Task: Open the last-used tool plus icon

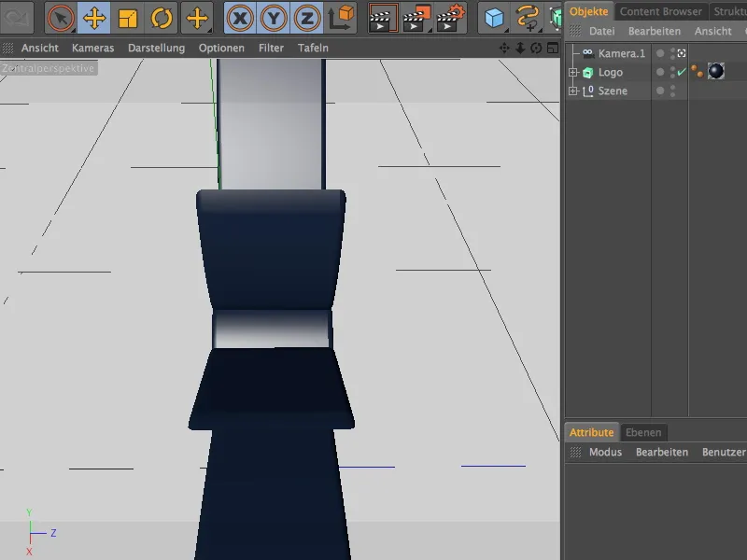Action: pos(197,18)
